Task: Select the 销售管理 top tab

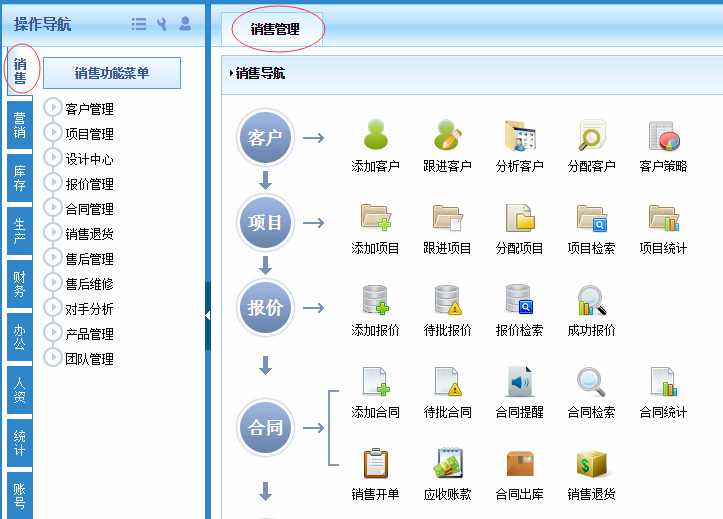Action: pos(274,29)
